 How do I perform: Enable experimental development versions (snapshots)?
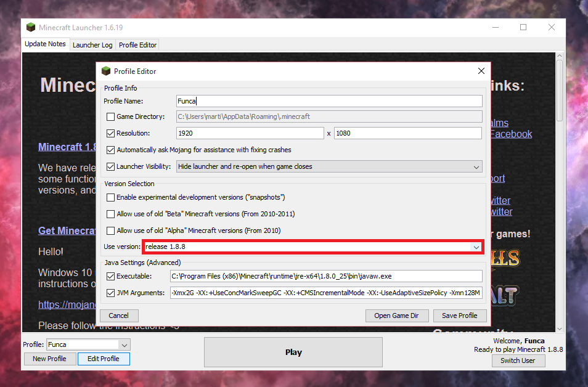coord(110,197)
